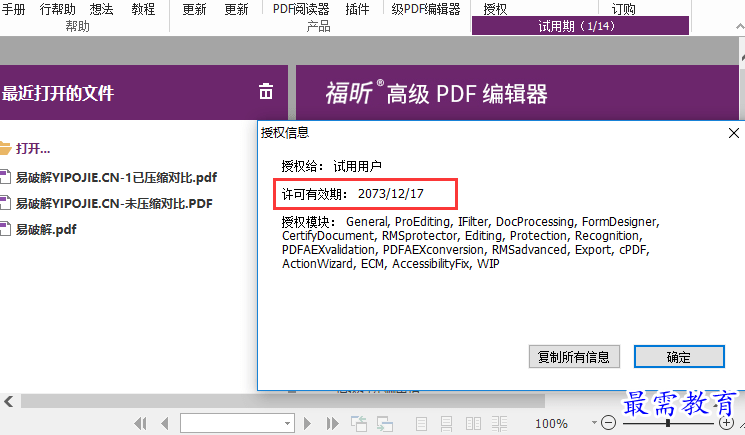The height and width of the screenshot is (435, 745).
Task: Click 福昕高级 PDF 编辑器 banner title
Action: pyautogui.click(x=436, y=93)
